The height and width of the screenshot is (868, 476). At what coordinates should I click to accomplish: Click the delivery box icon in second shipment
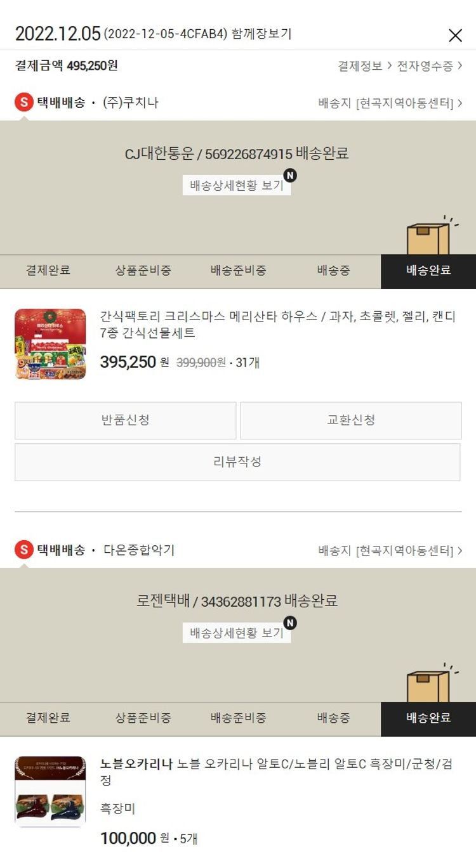(x=430, y=683)
